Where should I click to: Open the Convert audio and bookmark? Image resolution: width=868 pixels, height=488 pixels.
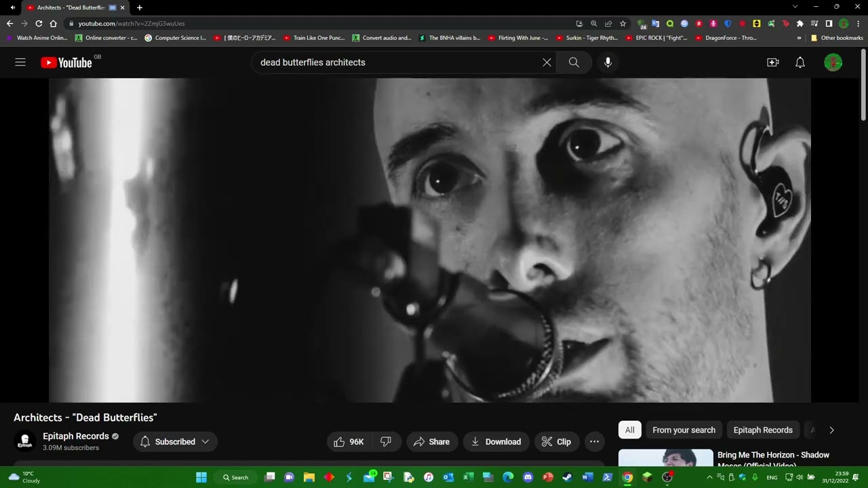382,38
